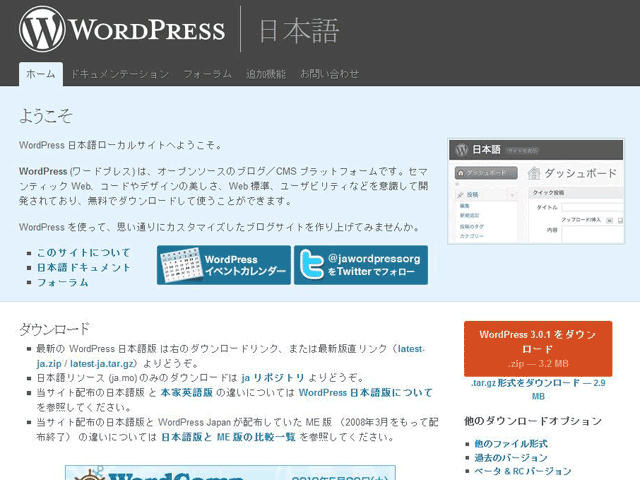Open the 他のファイル形式 link
Screen dimensions: 640x480
pos(510,443)
